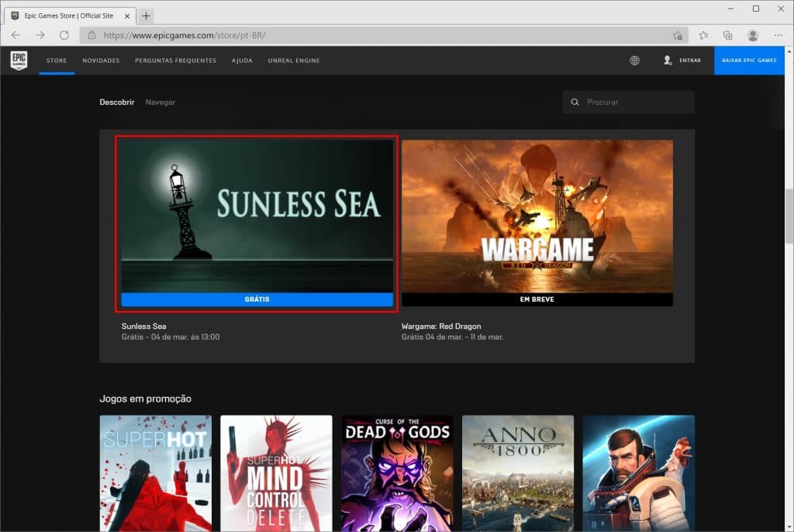Viewport: 794px width, 532px height.
Task: Click the Procurar search field
Action: [x=628, y=102]
